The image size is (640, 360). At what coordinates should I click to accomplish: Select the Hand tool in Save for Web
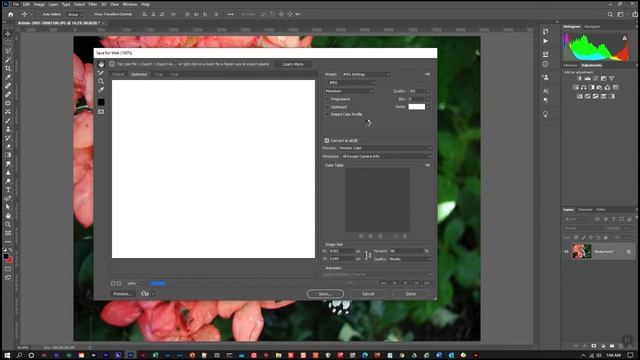(101, 64)
